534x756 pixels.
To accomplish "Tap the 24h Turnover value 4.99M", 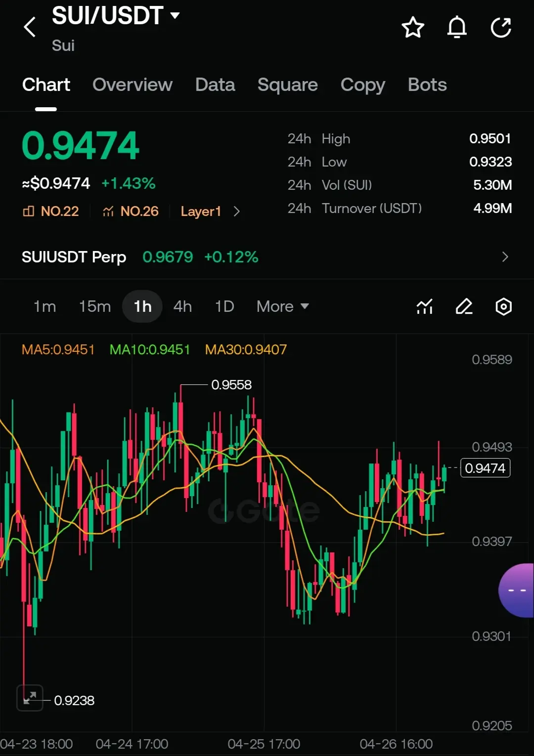I will [x=492, y=209].
